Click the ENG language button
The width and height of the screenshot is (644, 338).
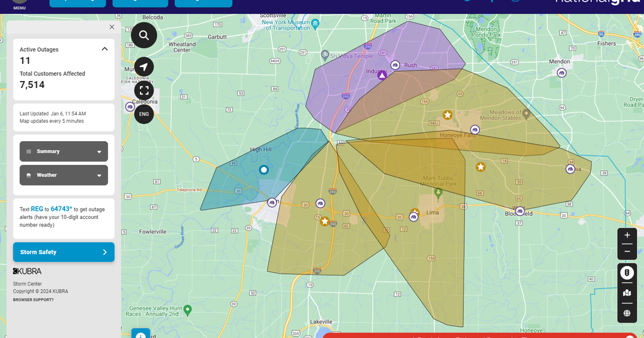(x=144, y=114)
